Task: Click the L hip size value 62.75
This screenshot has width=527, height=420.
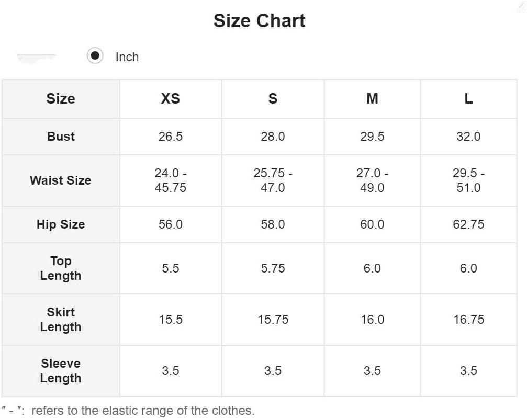Action: [468, 224]
